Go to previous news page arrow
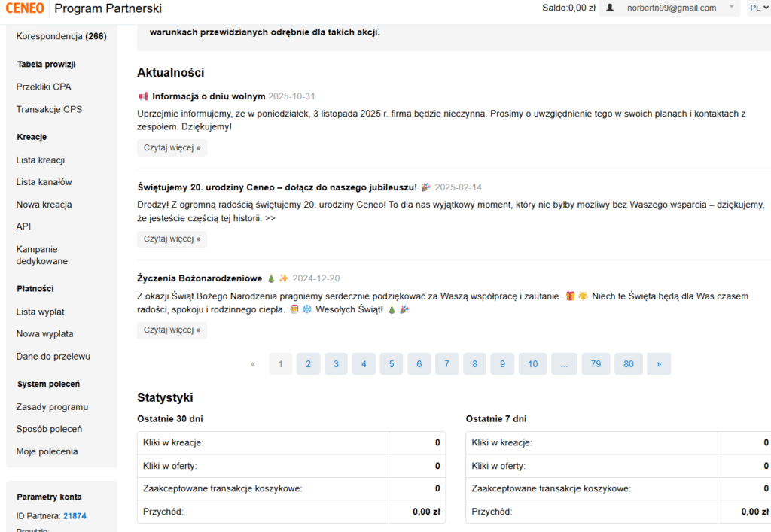This screenshot has width=771, height=532. pos(253,364)
